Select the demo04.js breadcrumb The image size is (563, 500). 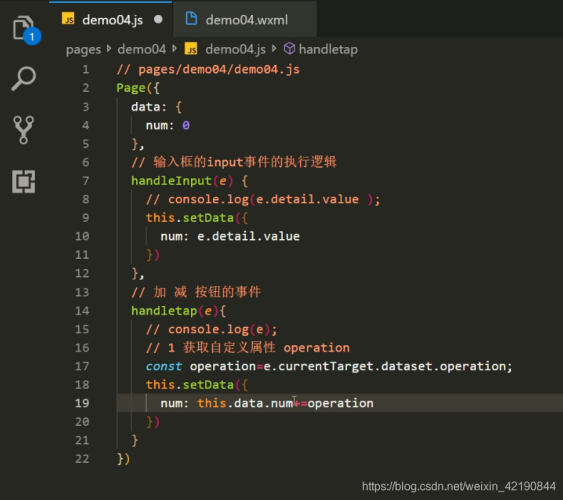[x=236, y=49]
